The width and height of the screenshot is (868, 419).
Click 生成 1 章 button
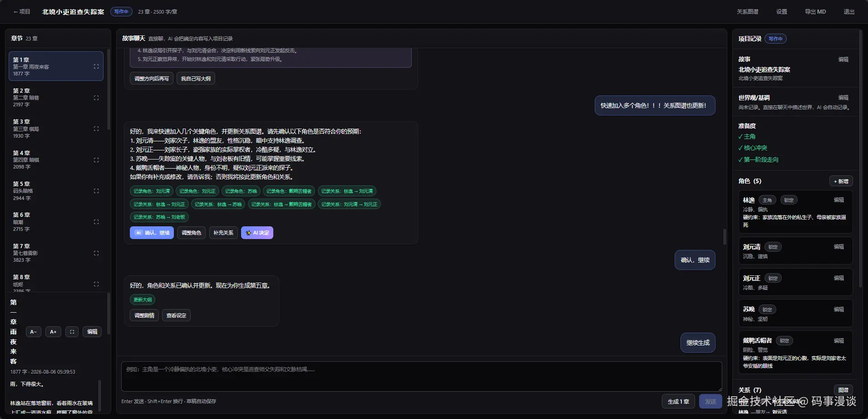(x=678, y=401)
